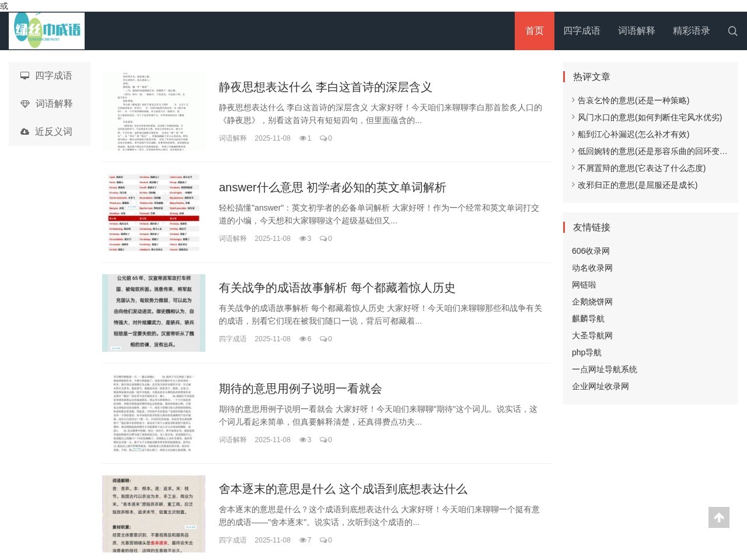The height and width of the screenshot is (560, 747).
Task: Click the views eye icon for answer article
Action: [x=303, y=239]
